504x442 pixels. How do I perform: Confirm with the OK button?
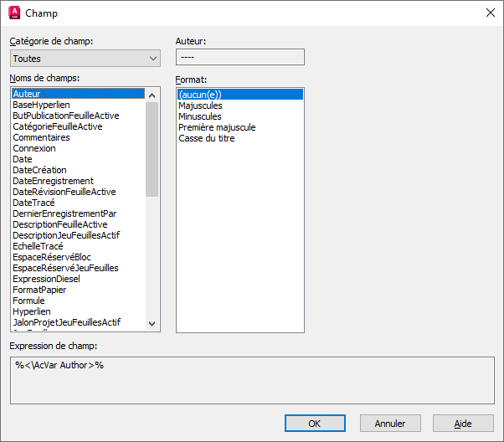pos(315,424)
